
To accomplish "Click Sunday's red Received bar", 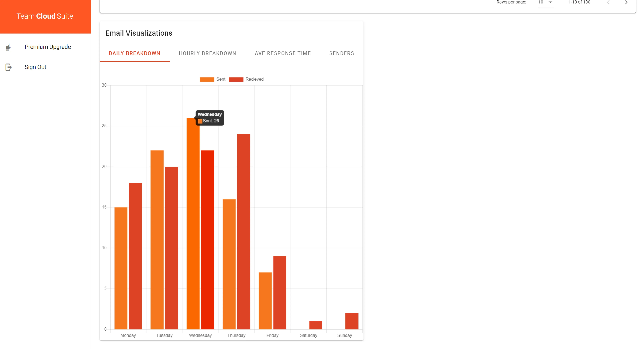I will tap(352, 321).
